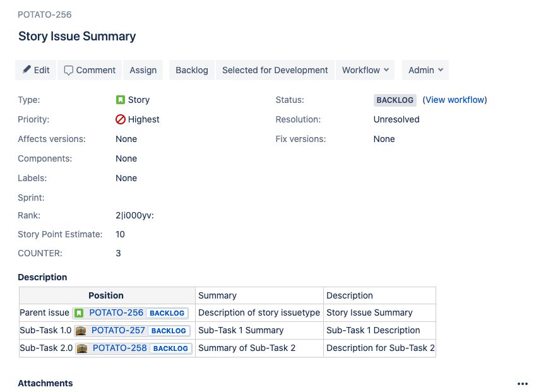Click the pencil icon on Edit

pos(27,69)
